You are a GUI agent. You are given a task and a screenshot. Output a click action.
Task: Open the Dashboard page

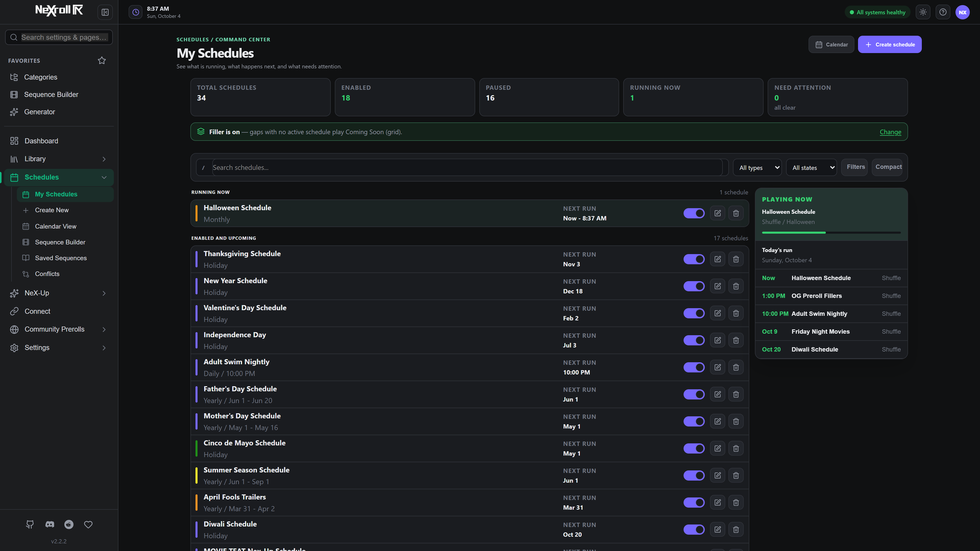tap(59, 141)
